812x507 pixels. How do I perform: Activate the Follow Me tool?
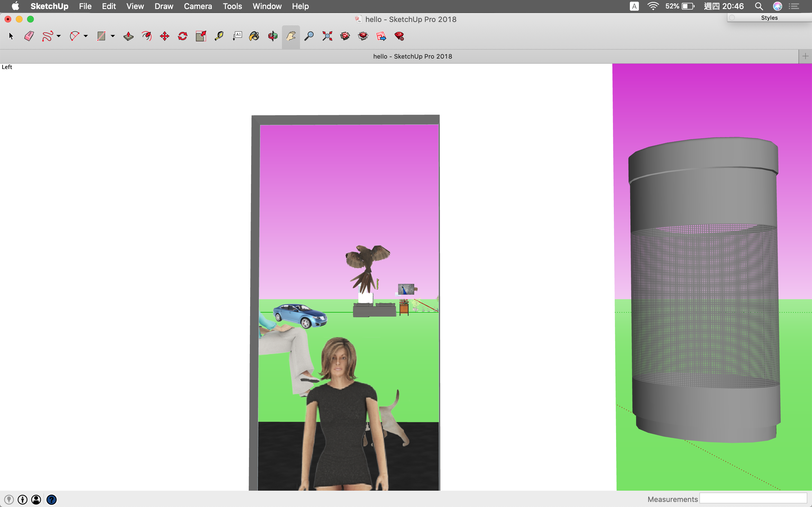coord(147,36)
